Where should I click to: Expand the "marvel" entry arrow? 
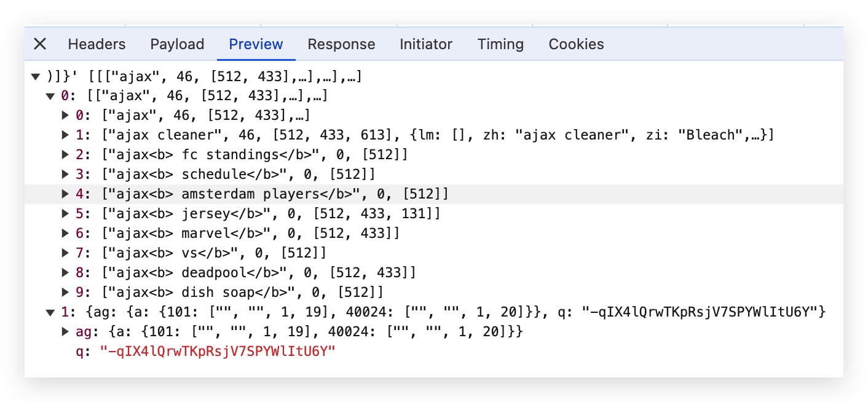(x=65, y=233)
